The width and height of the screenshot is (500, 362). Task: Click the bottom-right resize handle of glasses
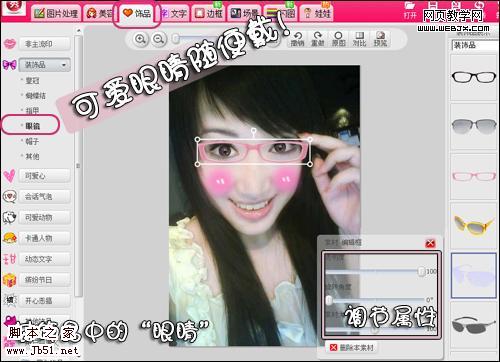coord(310,164)
